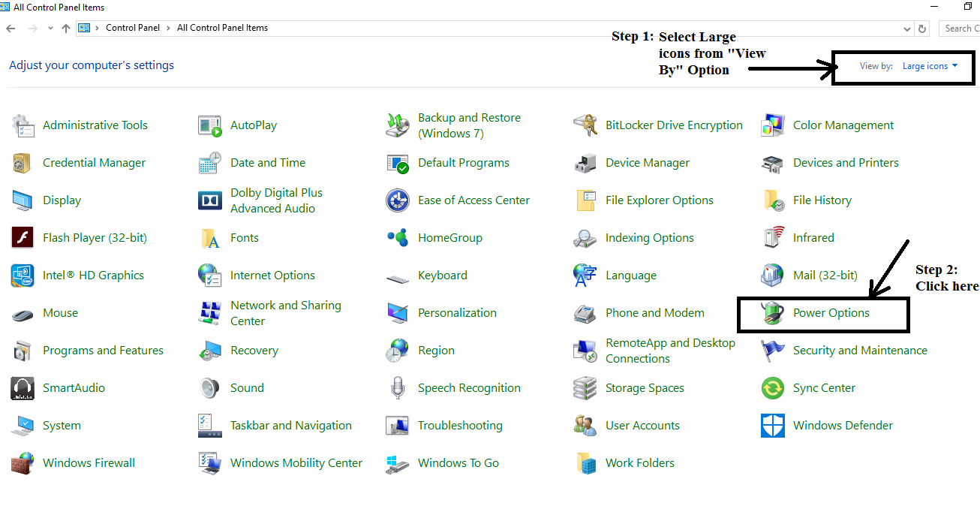Expand the View by Large icons dropdown
The width and height of the screenshot is (980, 518).
tap(930, 66)
